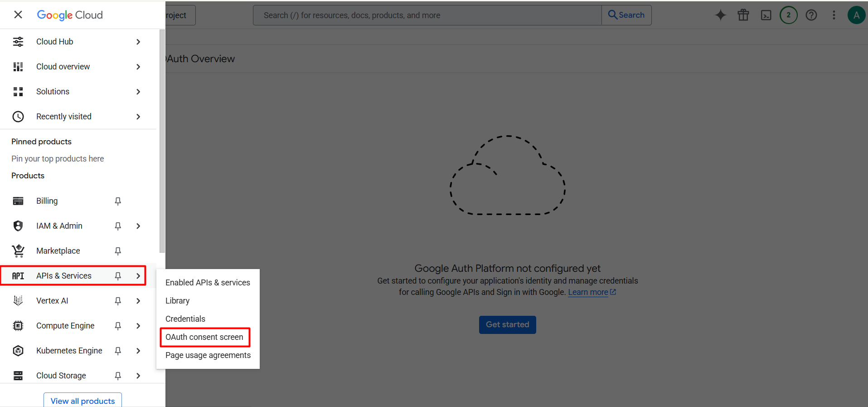Open Gemini AI assistant sparkle icon

coord(720,15)
